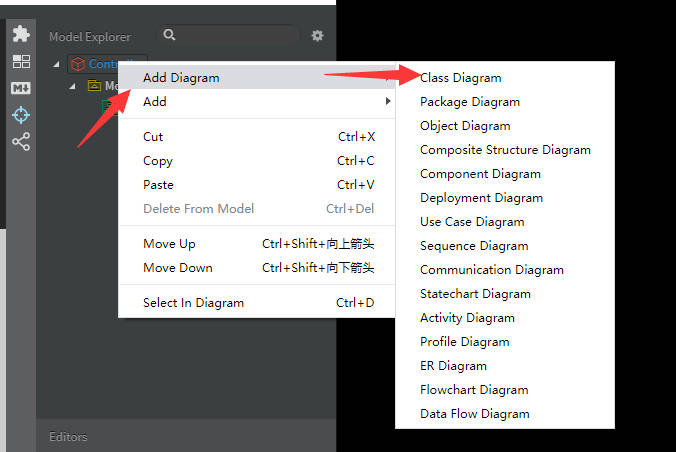Open the Extensions puzzle-piece icon

(x=20, y=34)
